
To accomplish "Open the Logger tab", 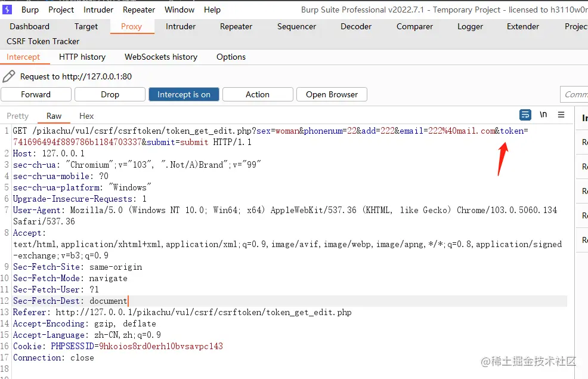I will tap(471, 26).
